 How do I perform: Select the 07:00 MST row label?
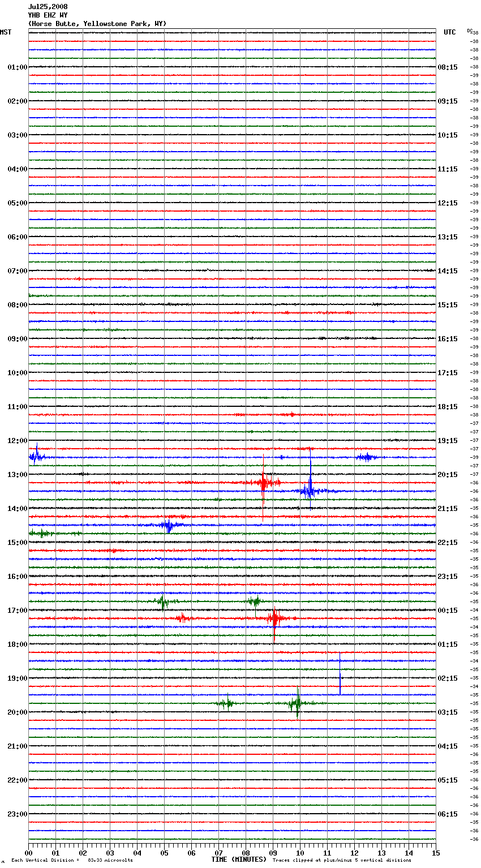(x=18, y=271)
